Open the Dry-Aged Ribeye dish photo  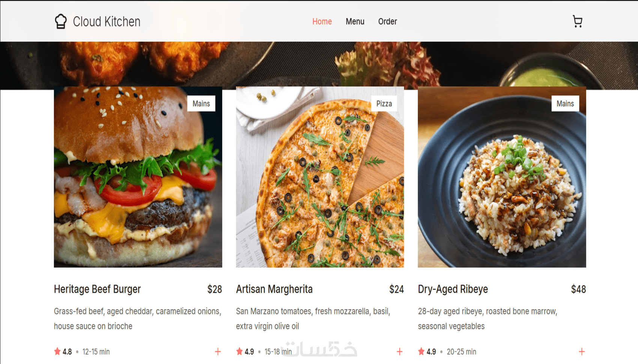502,177
